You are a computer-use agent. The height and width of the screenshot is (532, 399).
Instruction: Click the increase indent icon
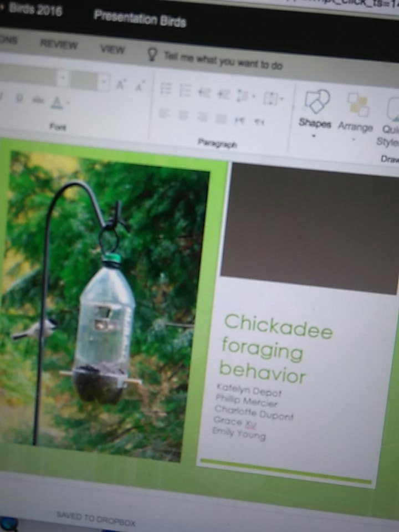[223, 94]
